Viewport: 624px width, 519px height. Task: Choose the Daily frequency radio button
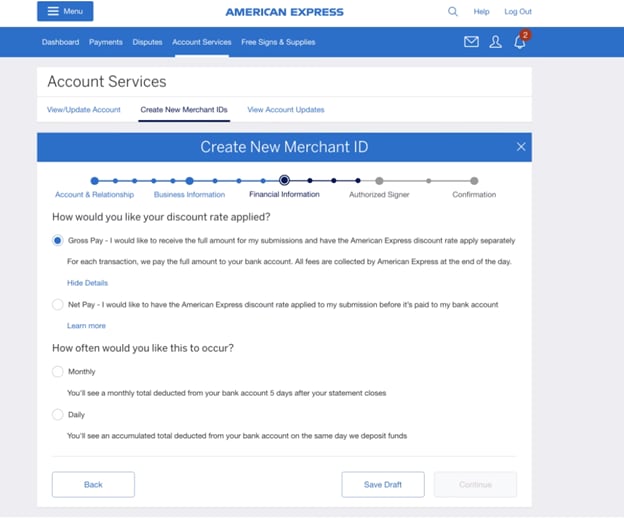click(58, 414)
